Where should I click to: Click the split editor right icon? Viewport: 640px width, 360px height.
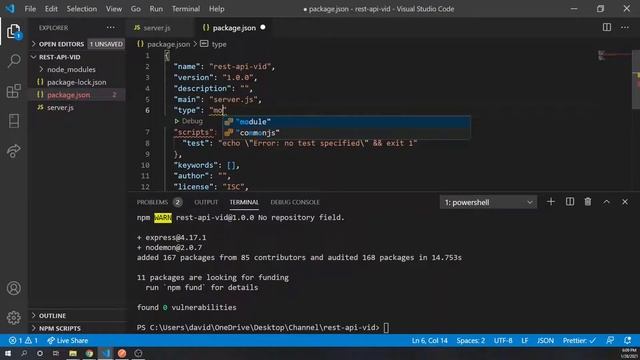[607, 27]
